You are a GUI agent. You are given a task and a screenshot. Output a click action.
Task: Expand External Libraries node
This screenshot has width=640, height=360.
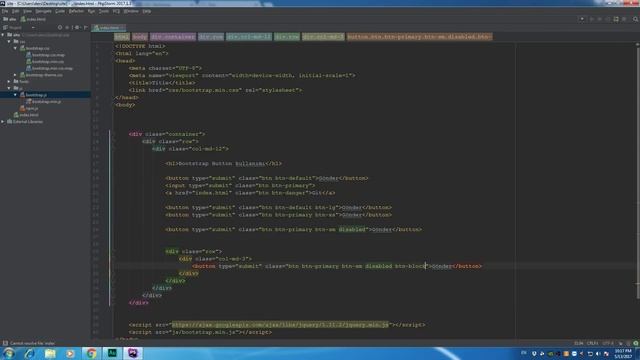tap(3, 122)
